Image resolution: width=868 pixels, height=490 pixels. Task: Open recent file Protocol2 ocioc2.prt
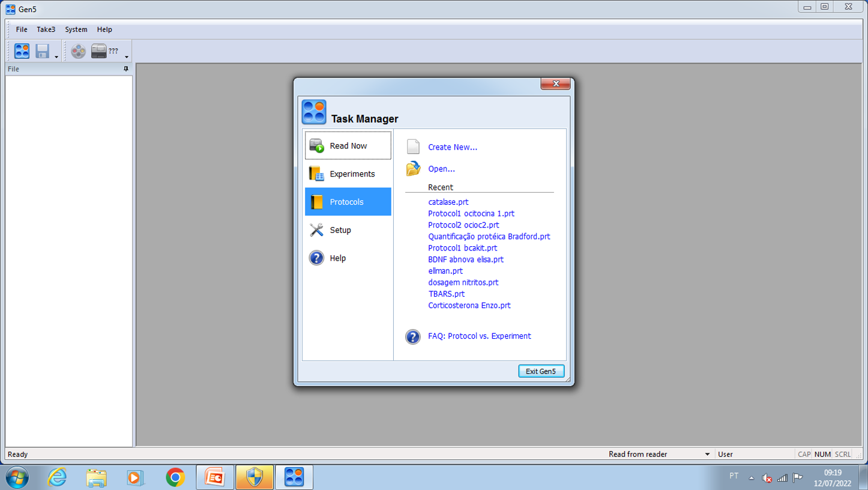pyautogui.click(x=463, y=225)
